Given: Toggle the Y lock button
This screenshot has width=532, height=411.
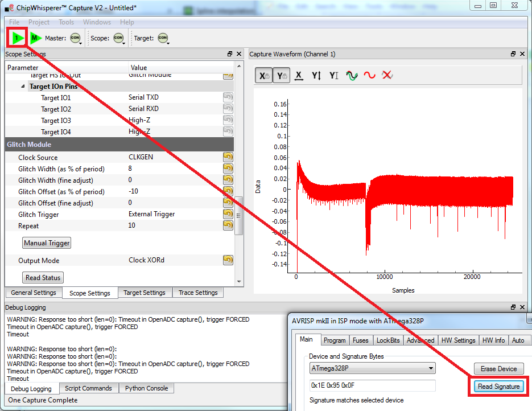Looking at the screenshot, I should pos(281,76).
